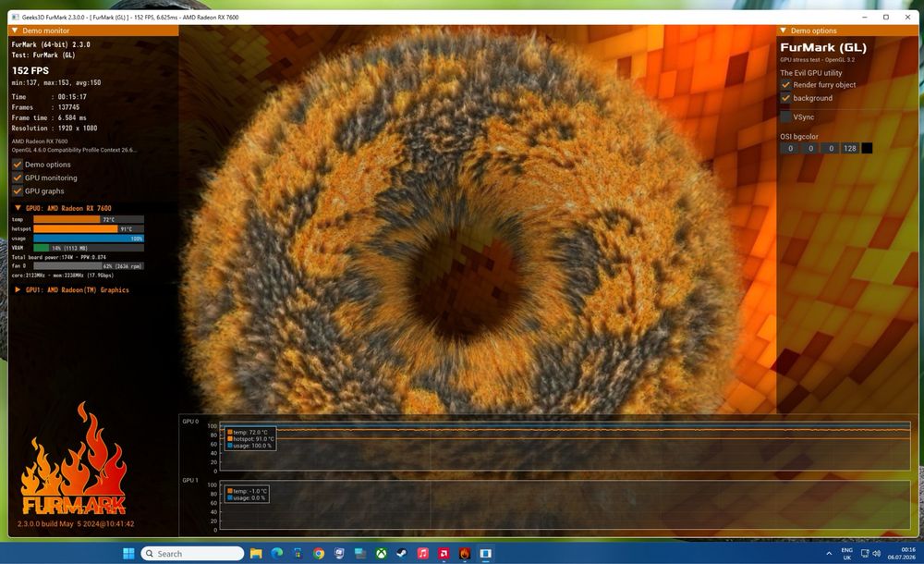Open the stacked windows icon next to Xbox
This screenshot has width=924, height=564.
[x=360, y=554]
